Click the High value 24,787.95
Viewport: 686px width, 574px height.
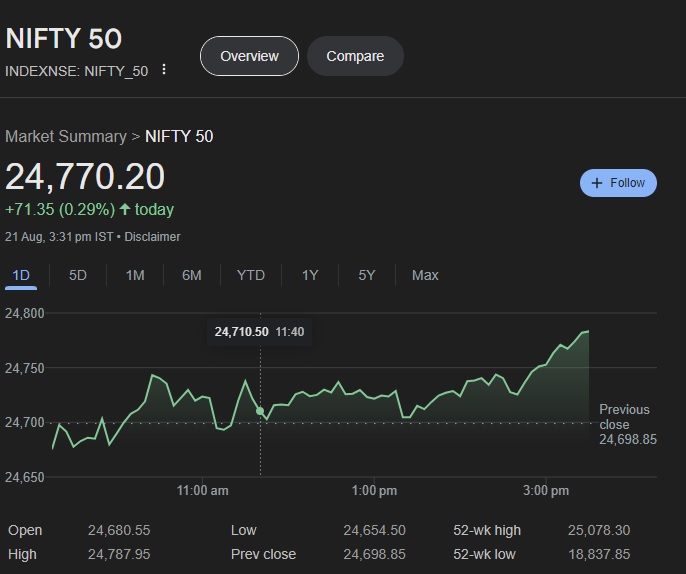pos(119,554)
